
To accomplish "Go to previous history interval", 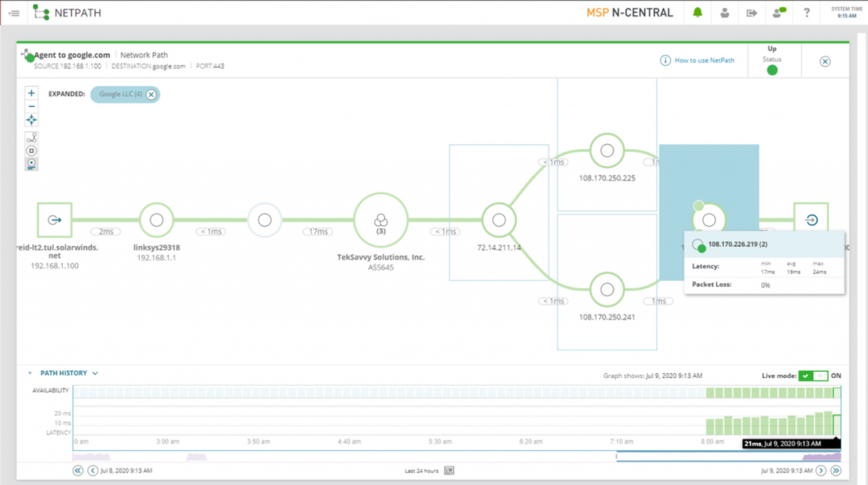I will [93, 471].
